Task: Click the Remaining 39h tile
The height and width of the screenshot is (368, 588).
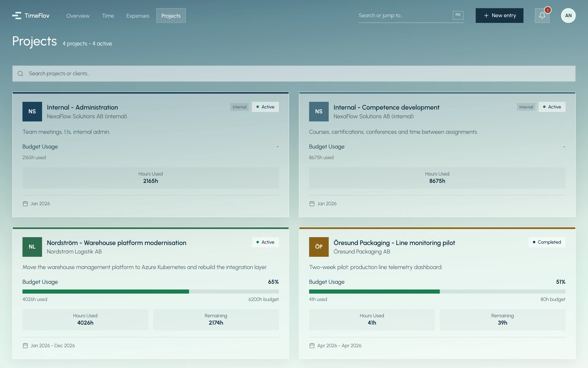Action: [x=503, y=320]
